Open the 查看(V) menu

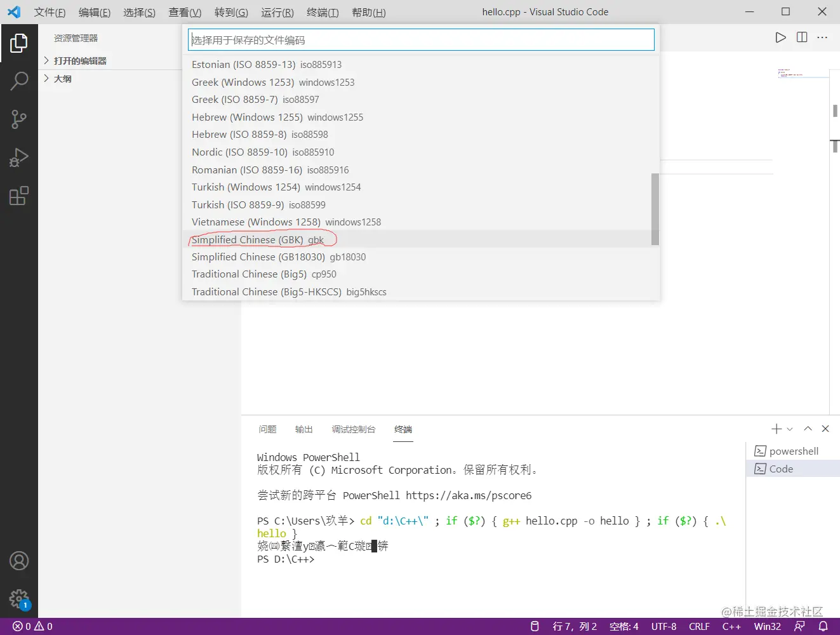[185, 12]
